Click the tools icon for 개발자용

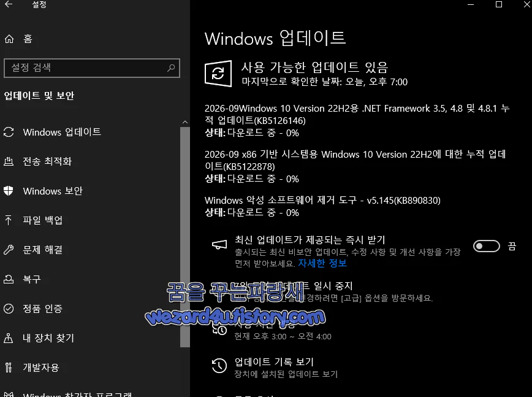click(x=9, y=367)
